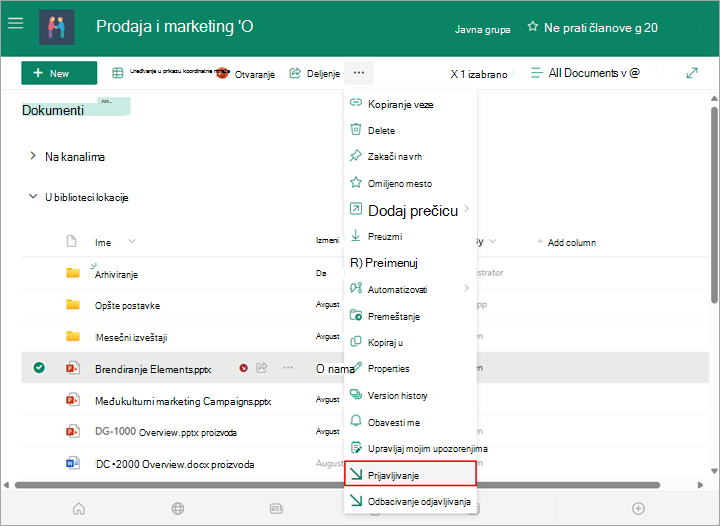The width and height of the screenshot is (720, 526).
Task: Click the Prodaja i marketing team logo
Action: pos(56,27)
